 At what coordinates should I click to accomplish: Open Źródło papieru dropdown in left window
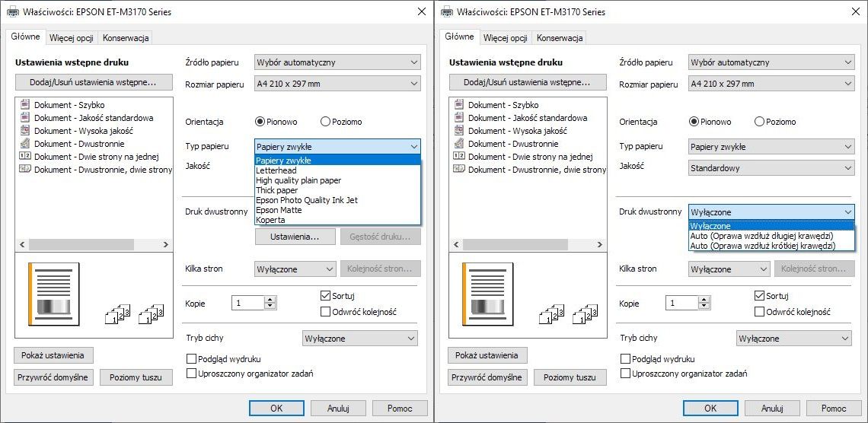(337, 62)
